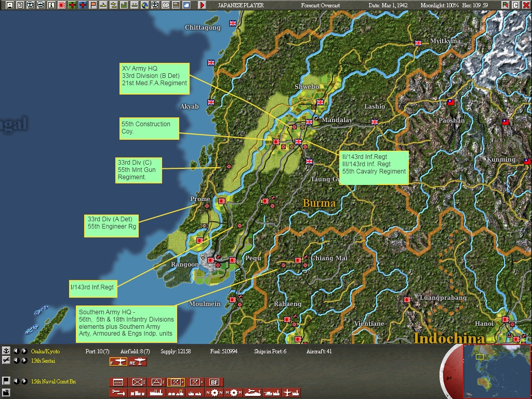Viewport: 532px width, 399px height.
Task: Toggle the highlighted engineer unit filter
Action: 176,382
